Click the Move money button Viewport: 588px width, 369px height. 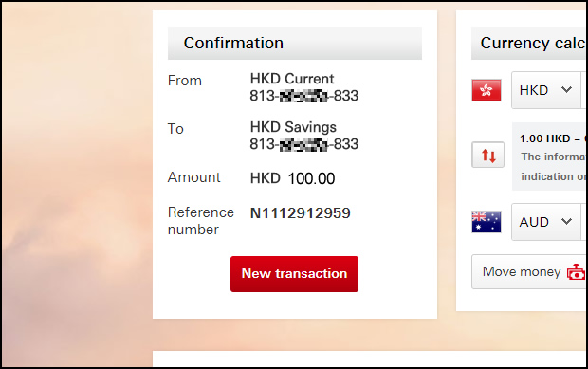pos(529,272)
